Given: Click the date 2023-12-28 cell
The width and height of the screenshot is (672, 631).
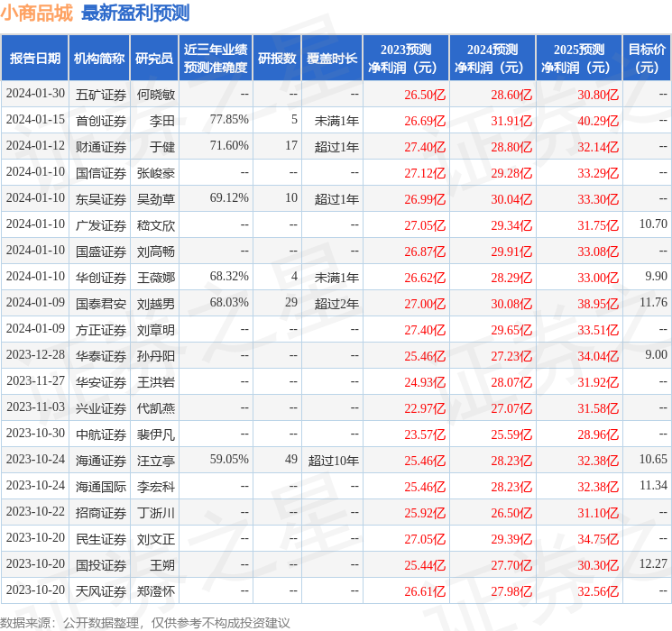Looking at the screenshot, I should tap(35, 354).
